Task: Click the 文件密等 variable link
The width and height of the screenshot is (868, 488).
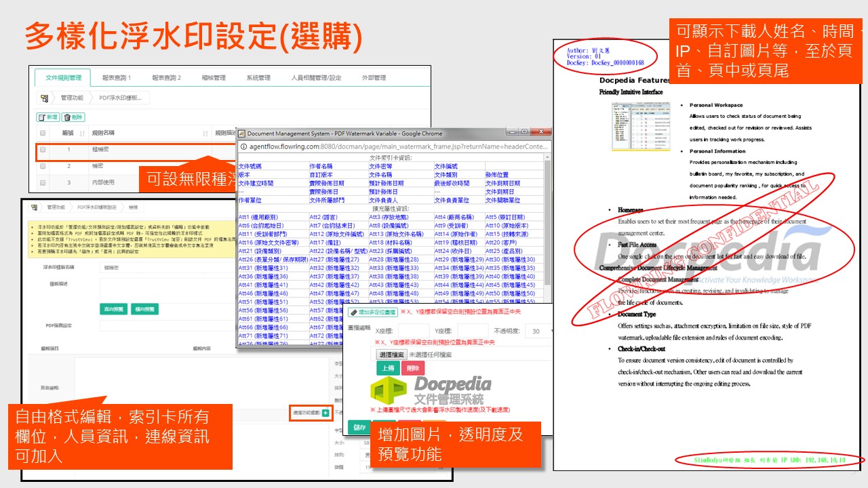Action: click(x=380, y=166)
